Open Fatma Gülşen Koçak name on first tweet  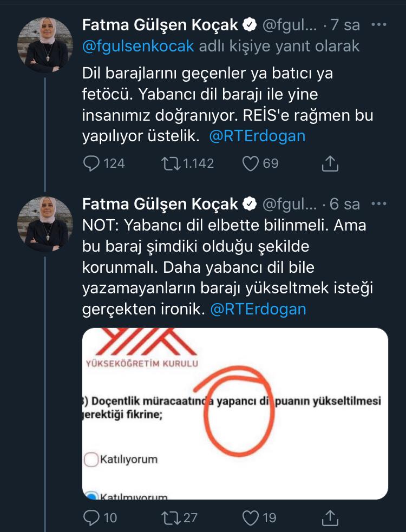coord(160,24)
